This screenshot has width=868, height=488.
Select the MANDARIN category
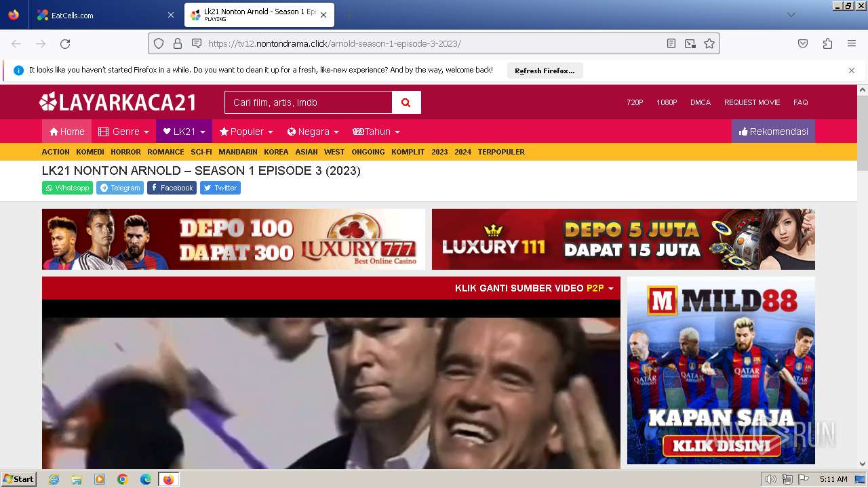pos(238,152)
